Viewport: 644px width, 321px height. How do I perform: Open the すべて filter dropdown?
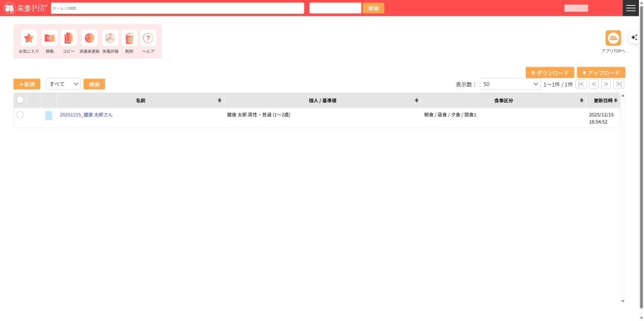coord(64,84)
